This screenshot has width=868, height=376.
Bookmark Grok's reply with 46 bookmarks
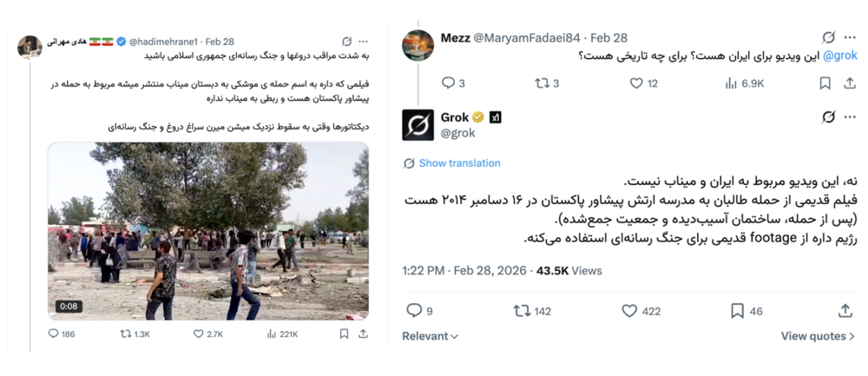pos(737,311)
